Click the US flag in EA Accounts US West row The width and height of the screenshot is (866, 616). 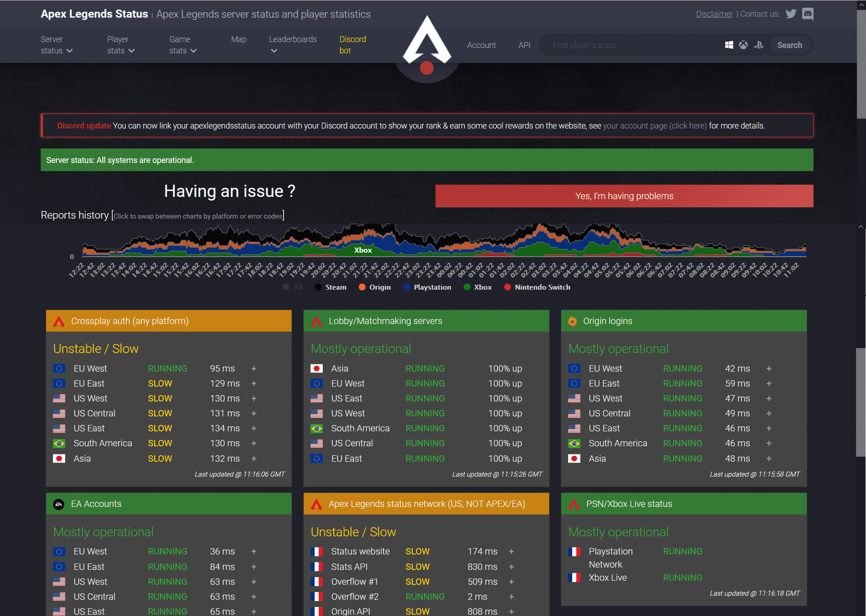pyautogui.click(x=59, y=582)
